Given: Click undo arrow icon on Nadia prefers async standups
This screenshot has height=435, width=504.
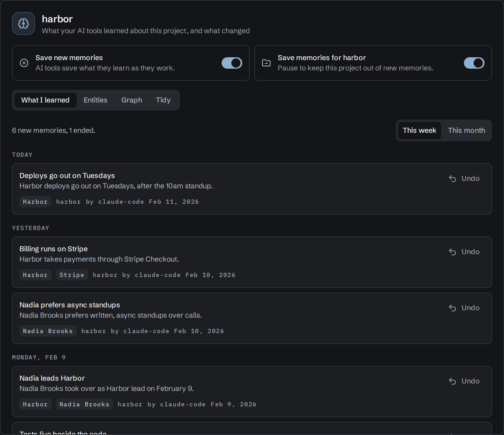Looking at the screenshot, I should pyautogui.click(x=452, y=308).
